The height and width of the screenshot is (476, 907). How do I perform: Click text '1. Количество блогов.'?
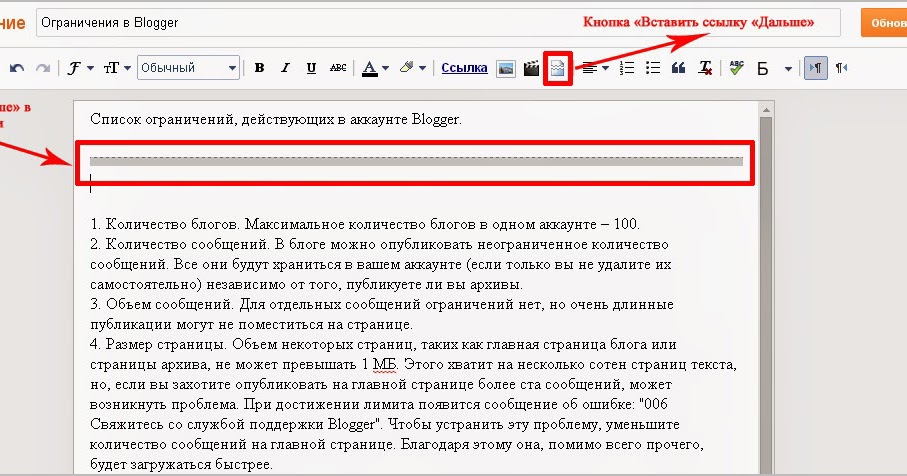click(165, 224)
